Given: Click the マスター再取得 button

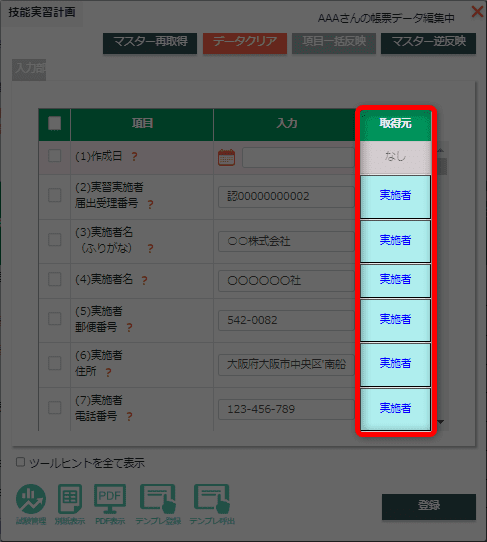Looking at the screenshot, I should pyautogui.click(x=150, y=43).
